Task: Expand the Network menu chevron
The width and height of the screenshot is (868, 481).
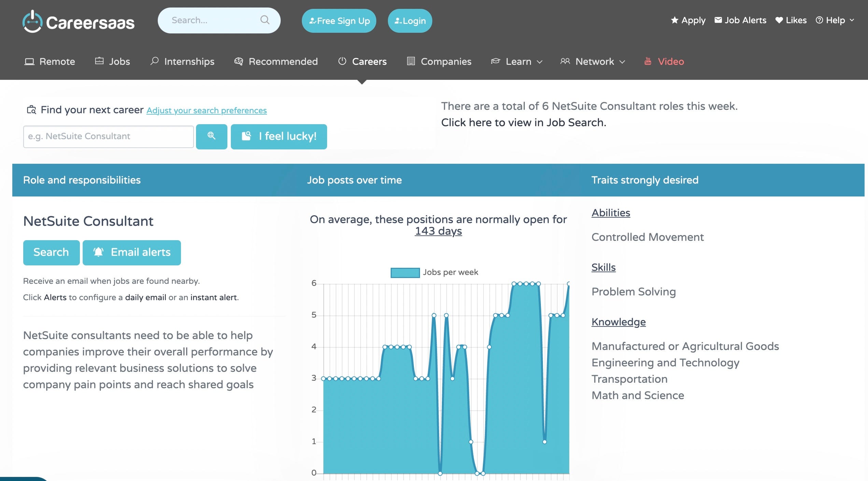Action: tap(622, 62)
